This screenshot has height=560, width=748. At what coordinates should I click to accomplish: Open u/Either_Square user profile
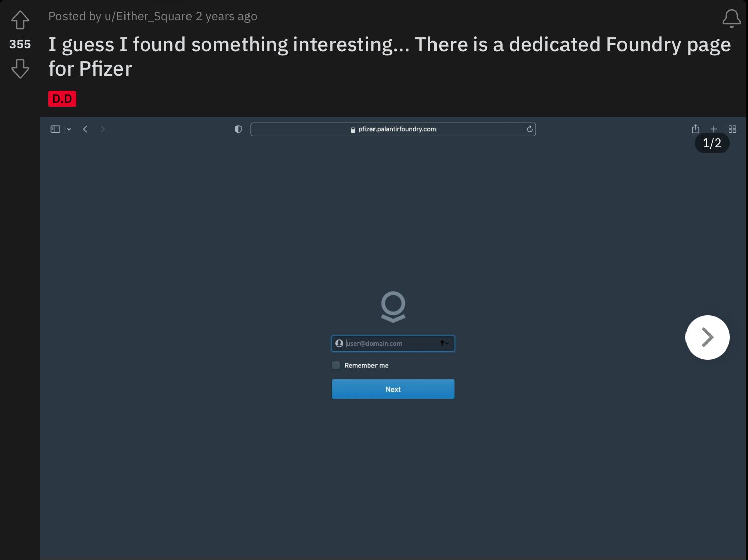pyautogui.click(x=148, y=16)
